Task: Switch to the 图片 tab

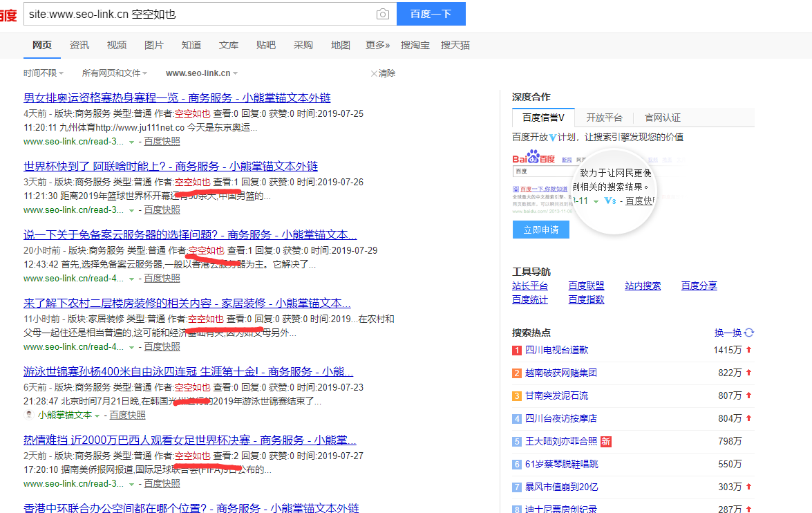Action: 154,45
